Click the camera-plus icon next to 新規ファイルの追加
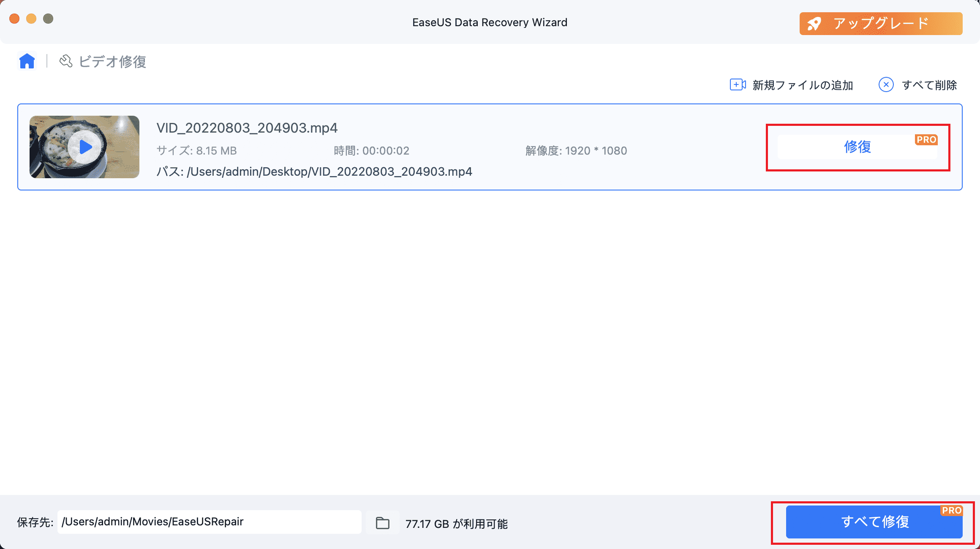 (x=738, y=85)
